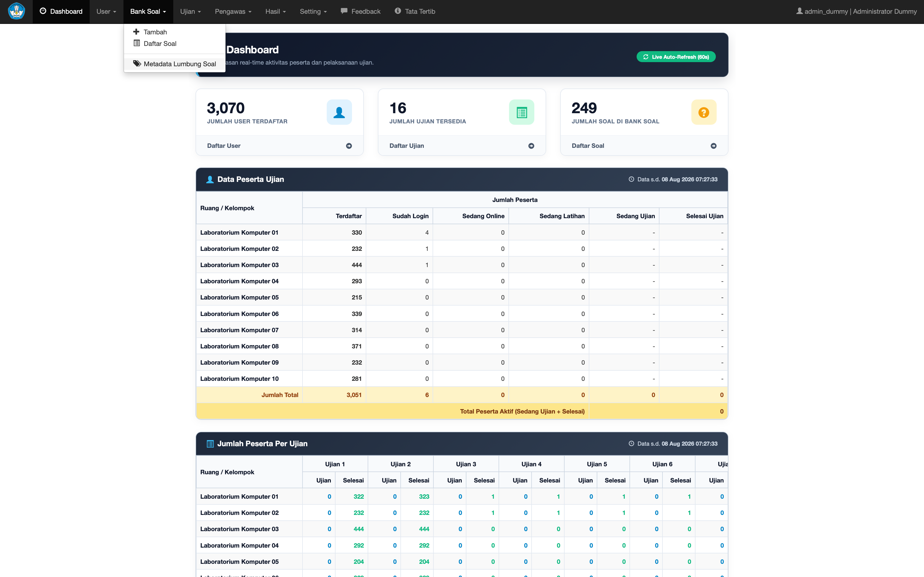Go to the Dashboard nav item

click(61, 12)
